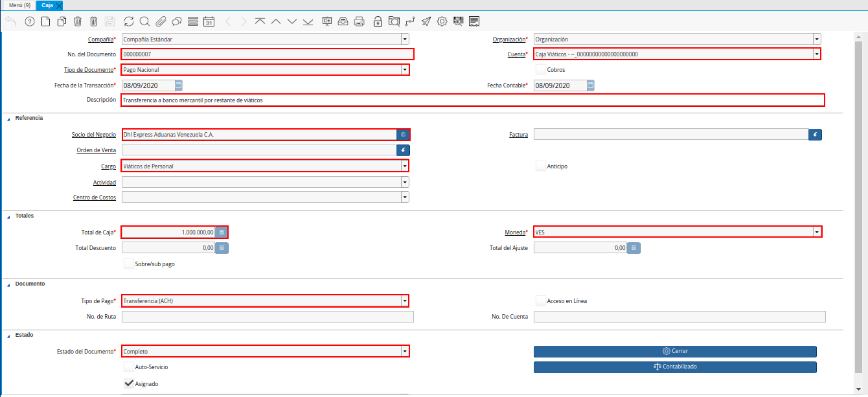This screenshot has height=397, width=868.
Task: Create a new record with blank page icon
Action: (x=45, y=21)
